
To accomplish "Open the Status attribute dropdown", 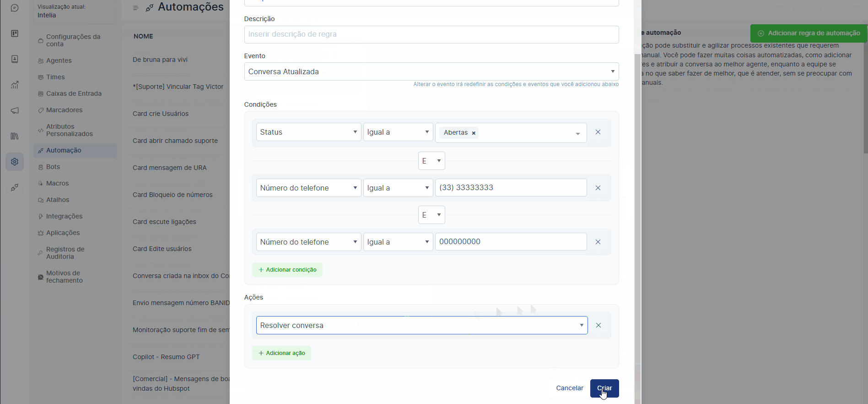I will pos(308,132).
